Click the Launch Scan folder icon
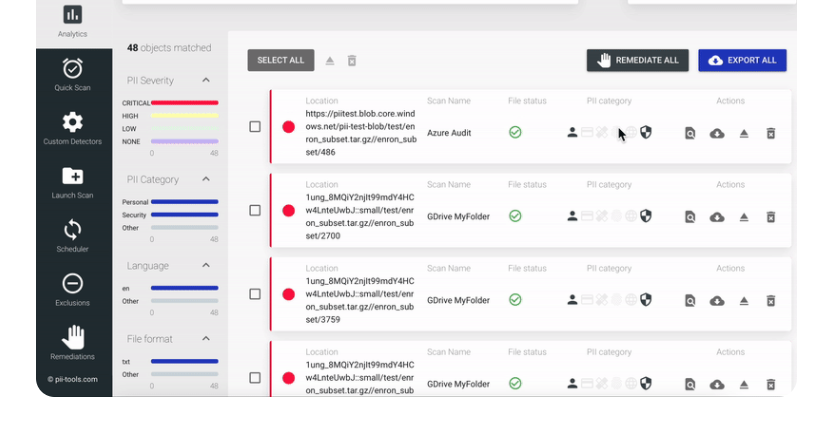 click(72, 177)
